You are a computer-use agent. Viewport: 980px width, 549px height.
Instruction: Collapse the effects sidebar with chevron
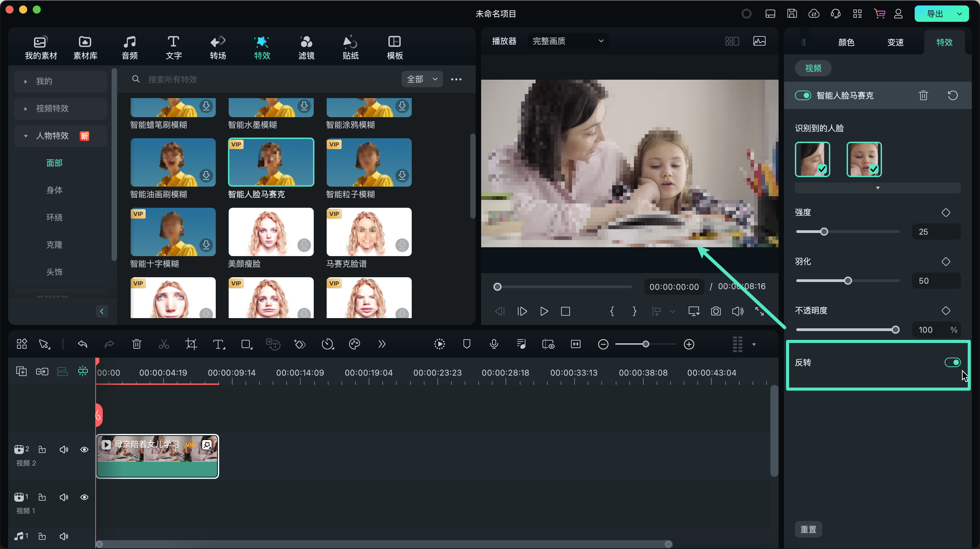click(x=102, y=311)
